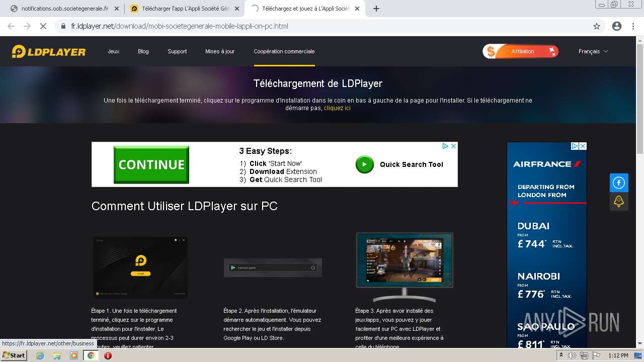Open the Windows Start menu
644x362 pixels.
point(14,355)
